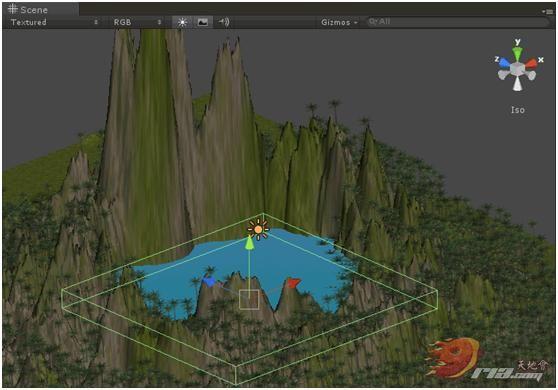558x390 pixels.
Task: Click the gray center cube of orientation gizmo
Action: pyautogui.click(x=517, y=68)
